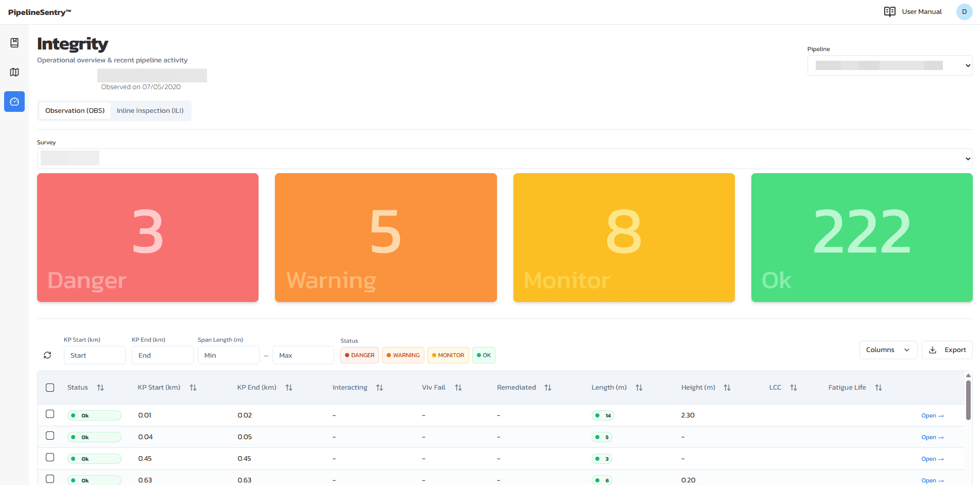Check the select-all checkbox in the table header

pos(50,387)
